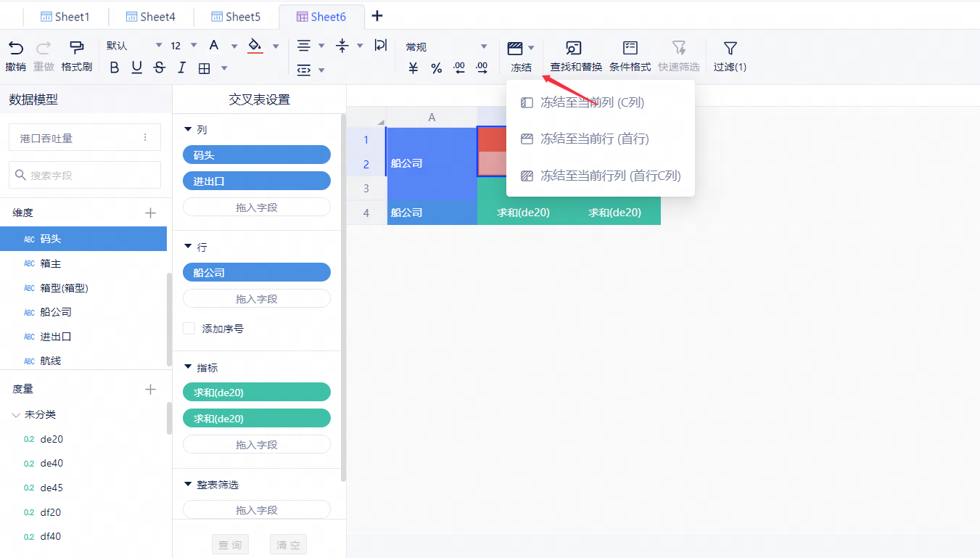Image resolution: width=980 pixels, height=558 pixels.
Task: Choose 冻结至当前行 (首行) menu option
Action: click(594, 139)
